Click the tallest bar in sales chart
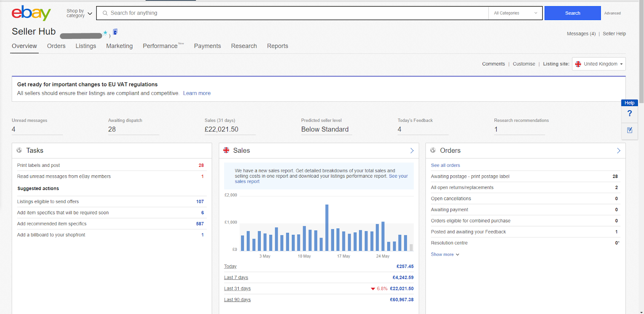 tap(327, 228)
